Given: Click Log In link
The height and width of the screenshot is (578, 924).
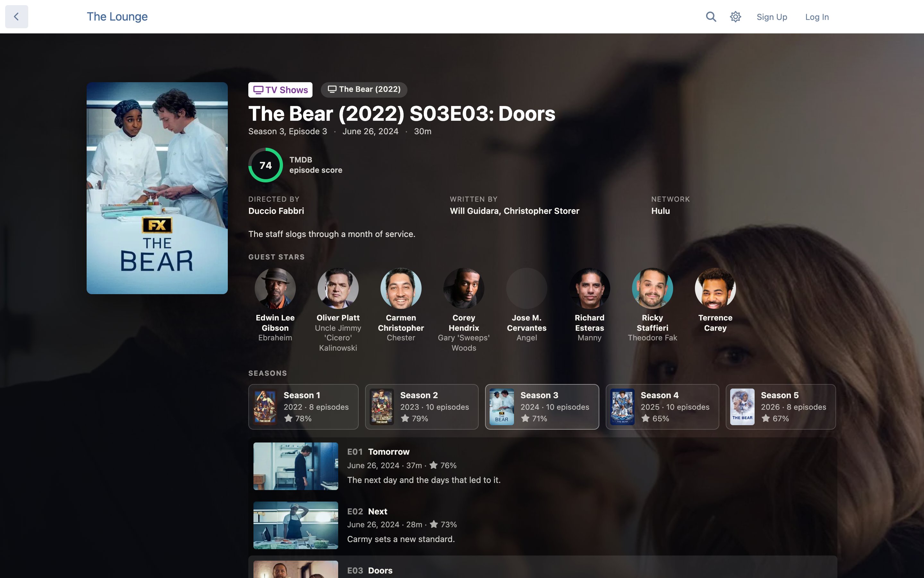Looking at the screenshot, I should coord(817,17).
